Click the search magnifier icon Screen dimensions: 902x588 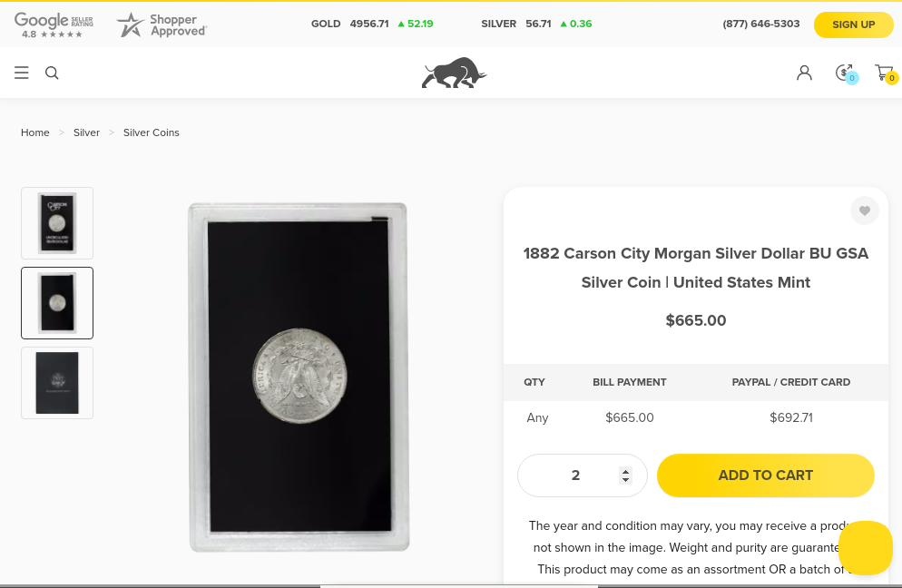52,73
